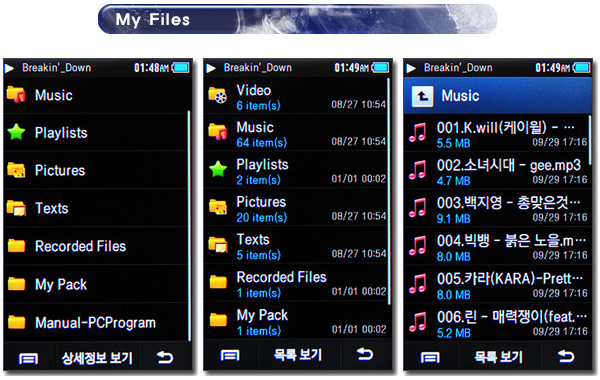Viewport: 600px width, 380px height.
Task: Open Texts folder icon in left screen
Action: tap(16, 208)
